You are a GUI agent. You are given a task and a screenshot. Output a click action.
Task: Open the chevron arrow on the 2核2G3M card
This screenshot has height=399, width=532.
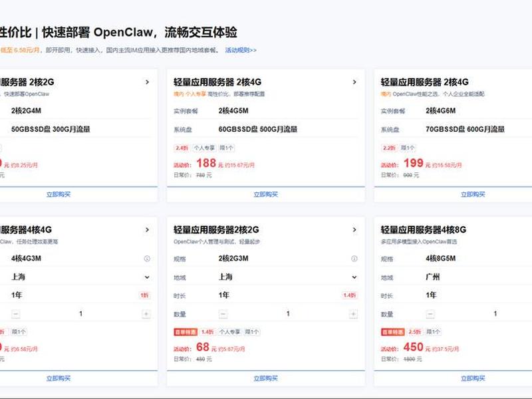pos(354,230)
